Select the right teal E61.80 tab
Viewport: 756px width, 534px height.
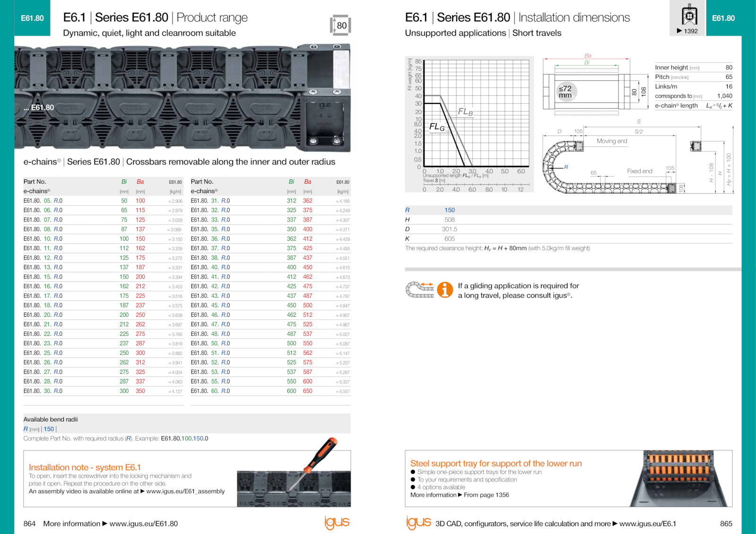tap(723, 18)
